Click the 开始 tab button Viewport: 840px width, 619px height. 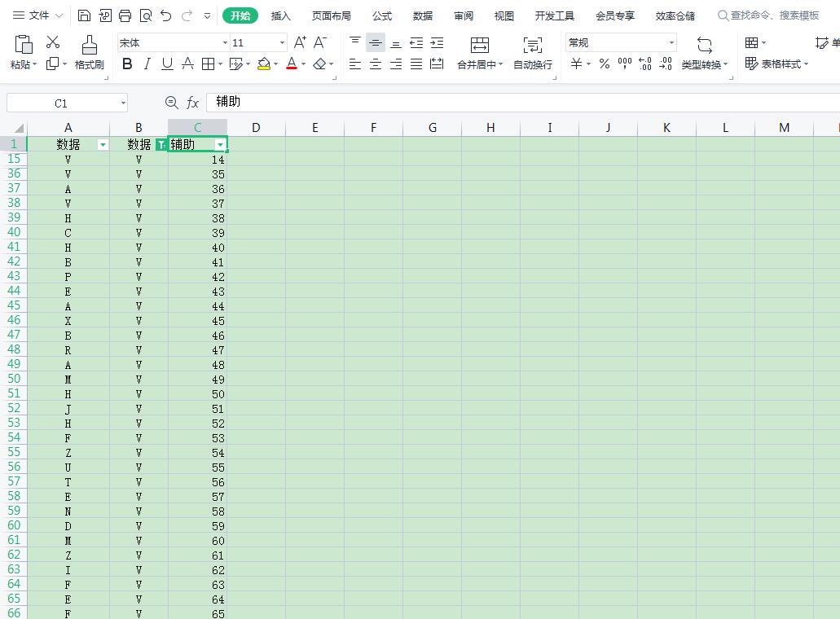pyautogui.click(x=240, y=16)
